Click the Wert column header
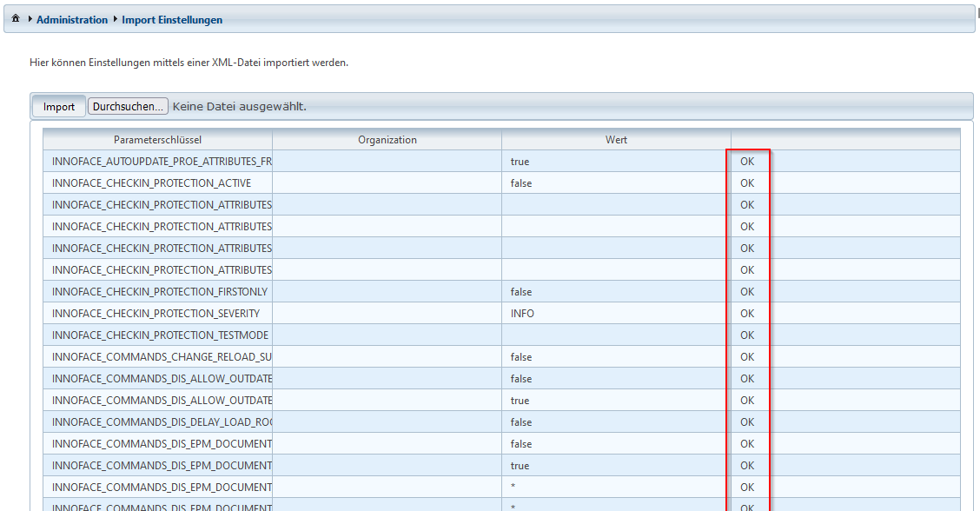The image size is (980, 511). click(x=616, y=140)
